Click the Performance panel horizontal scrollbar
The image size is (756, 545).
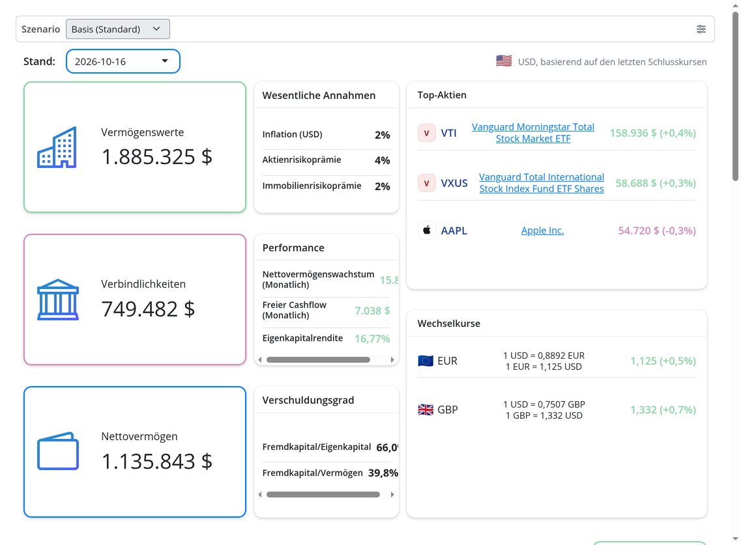click(x=318, y=359)
